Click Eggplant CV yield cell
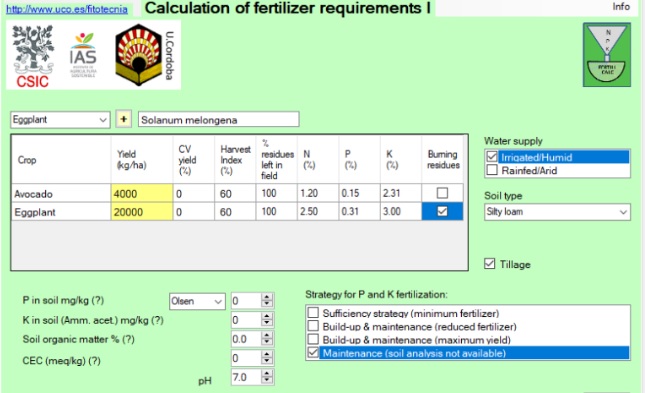Screen dimensions: 645x393 tap(194, 212)
